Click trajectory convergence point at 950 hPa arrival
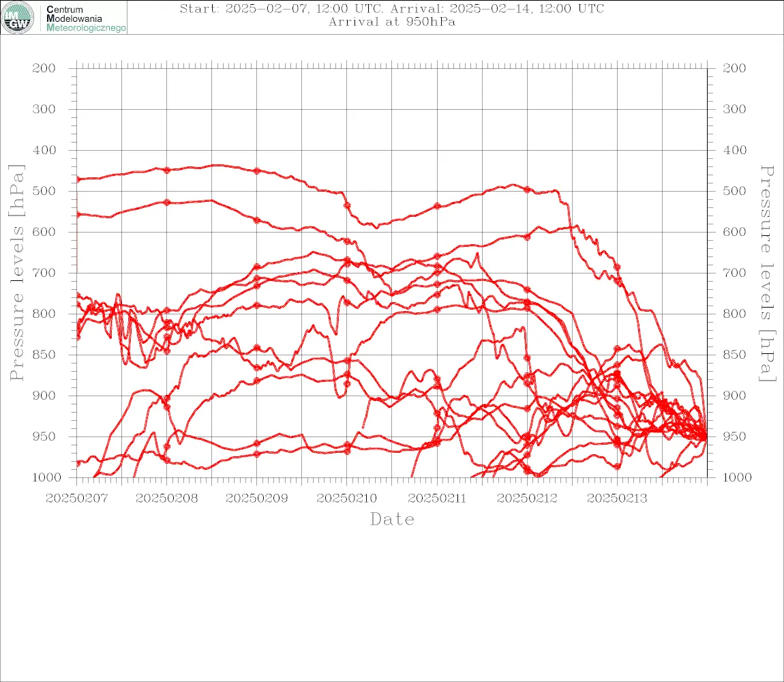 pyautogui.click(x=706, y=436)
